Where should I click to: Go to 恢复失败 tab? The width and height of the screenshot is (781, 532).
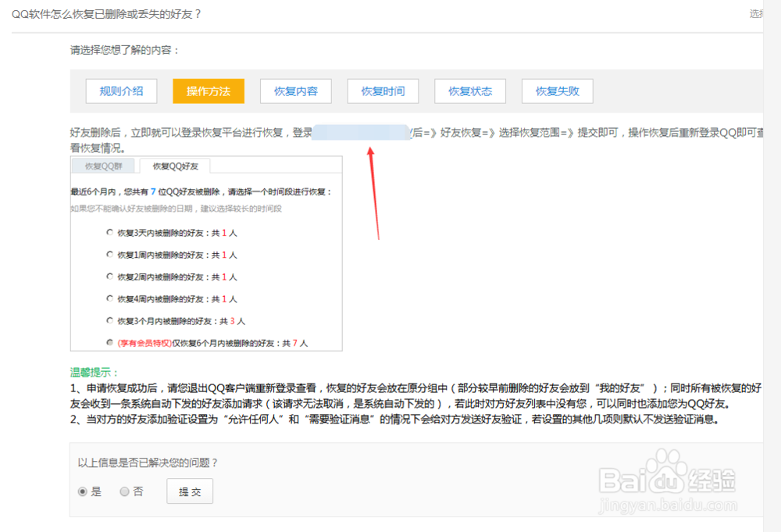(557, 91)
